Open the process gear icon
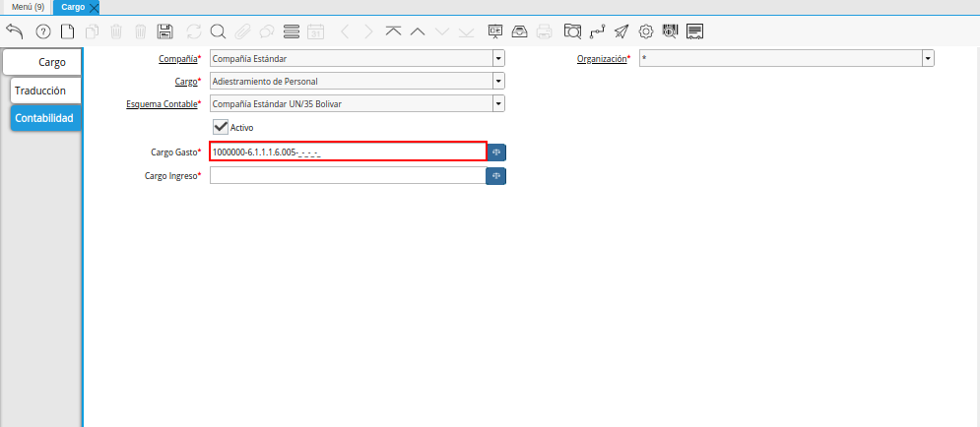This screenshot has width=980, height=427. coord(646,31)
